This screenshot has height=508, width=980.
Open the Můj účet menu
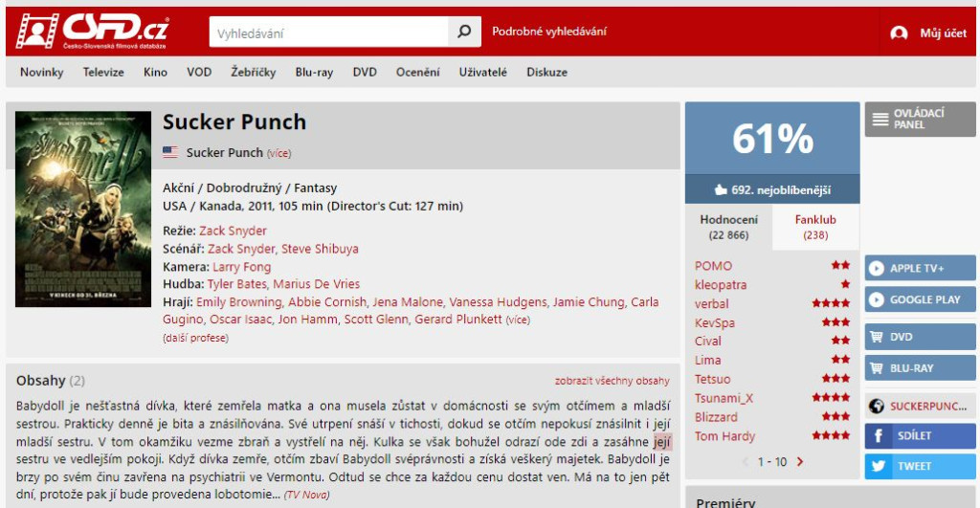[928, 33]
